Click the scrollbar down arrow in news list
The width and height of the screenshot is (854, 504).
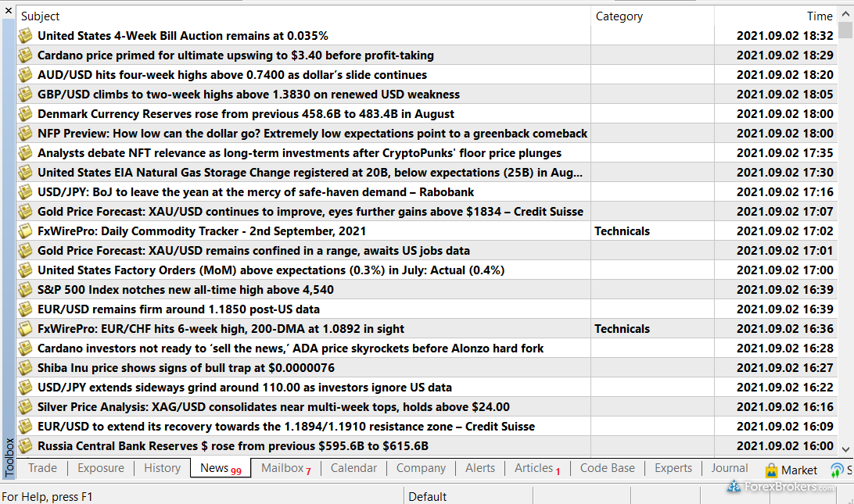(845, 449)
